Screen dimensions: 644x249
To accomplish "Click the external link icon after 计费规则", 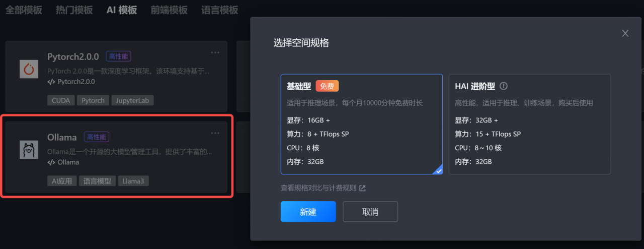I will 362,188.
